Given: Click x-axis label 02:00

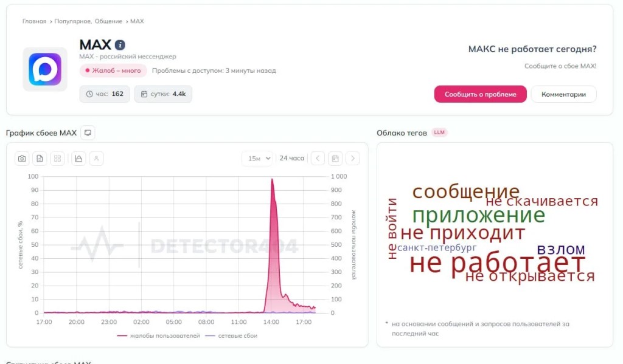Looking at the screenshot, I should (141, 322).
